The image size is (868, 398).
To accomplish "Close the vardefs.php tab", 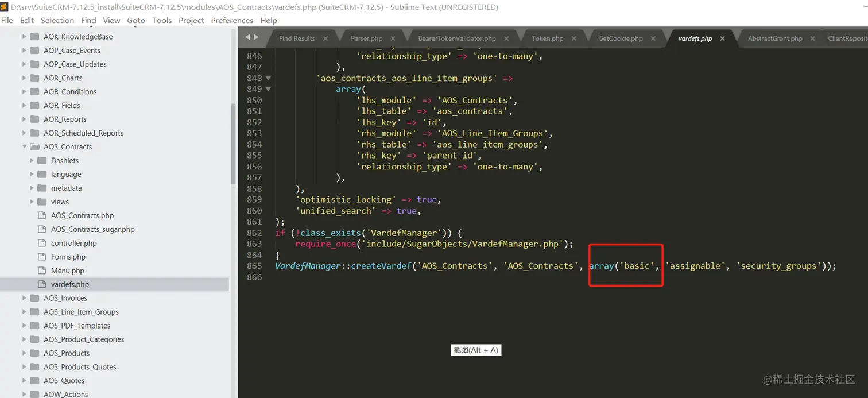I will [722, 38].
